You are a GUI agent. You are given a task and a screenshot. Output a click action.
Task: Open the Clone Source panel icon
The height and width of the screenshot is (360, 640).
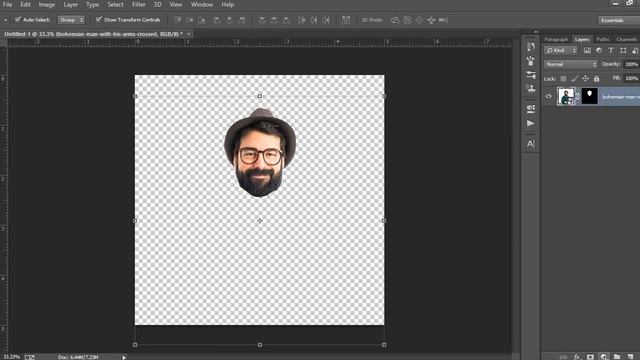pyautogui.click(x=531, y=88)
